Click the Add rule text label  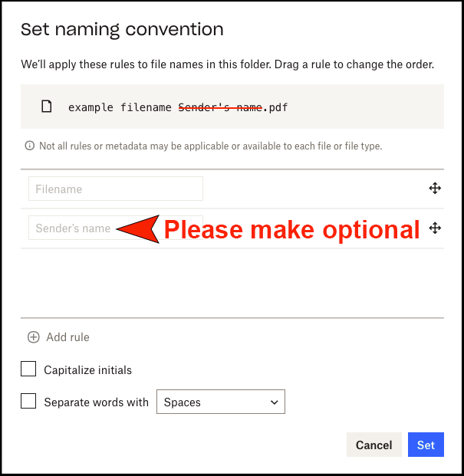(x=67, y=337)
